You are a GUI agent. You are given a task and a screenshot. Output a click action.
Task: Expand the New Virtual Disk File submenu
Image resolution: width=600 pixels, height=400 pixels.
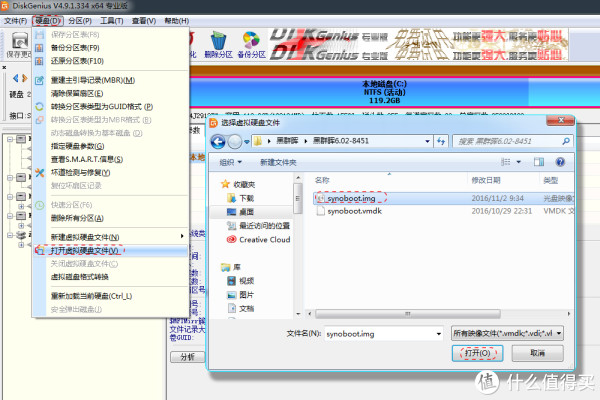point(182,237)
